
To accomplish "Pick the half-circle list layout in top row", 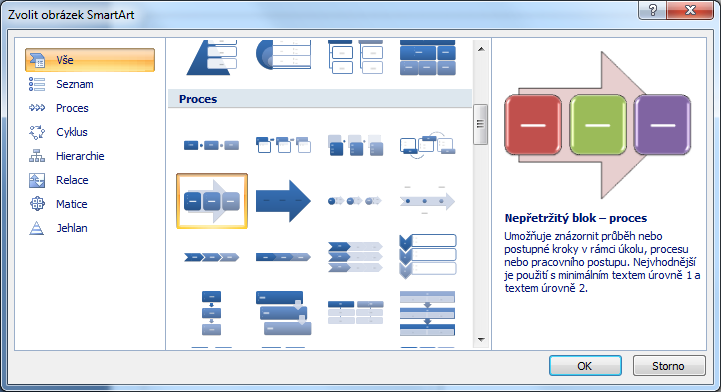I will tap(283, 55).
